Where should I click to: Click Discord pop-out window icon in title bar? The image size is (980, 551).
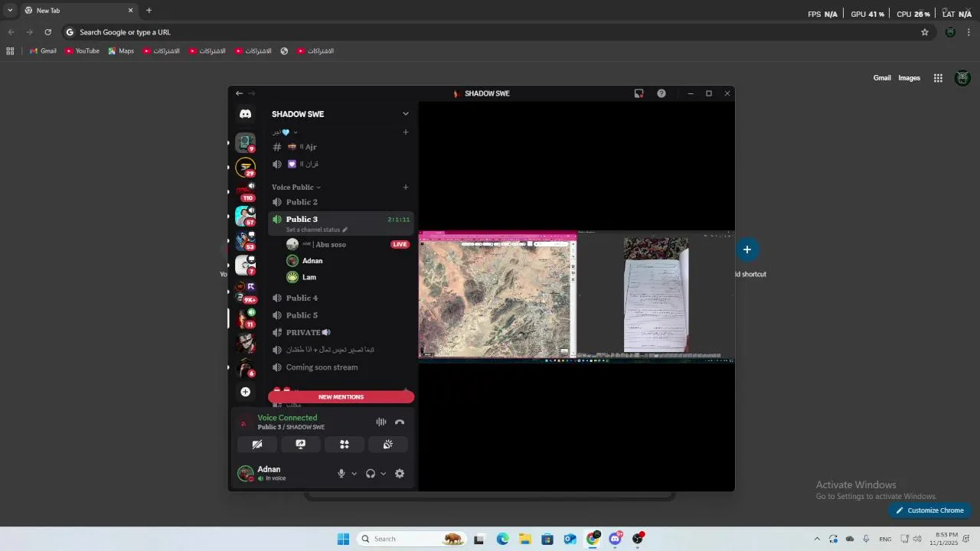[639, 93]
